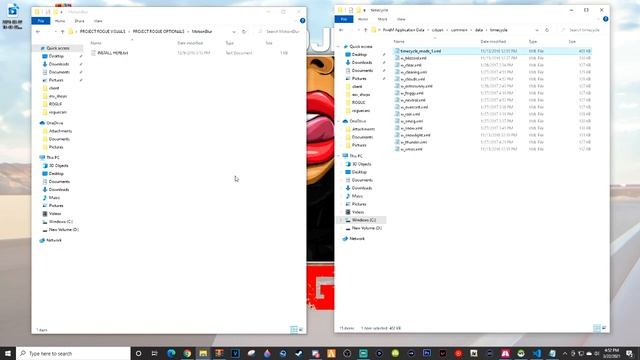This screenshot has height=360, width=640.
Task: Switch MotionBlur window to details view
Action: tap(293, 329)
